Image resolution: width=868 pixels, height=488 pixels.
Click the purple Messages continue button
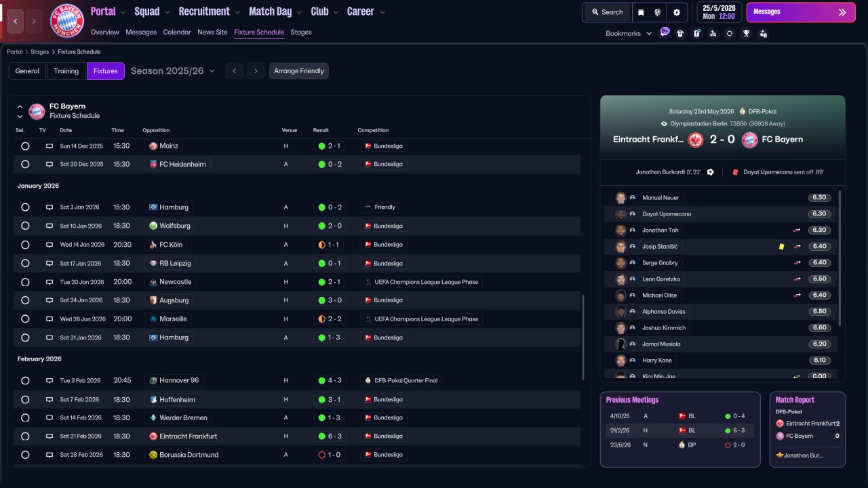click(801, 12)
